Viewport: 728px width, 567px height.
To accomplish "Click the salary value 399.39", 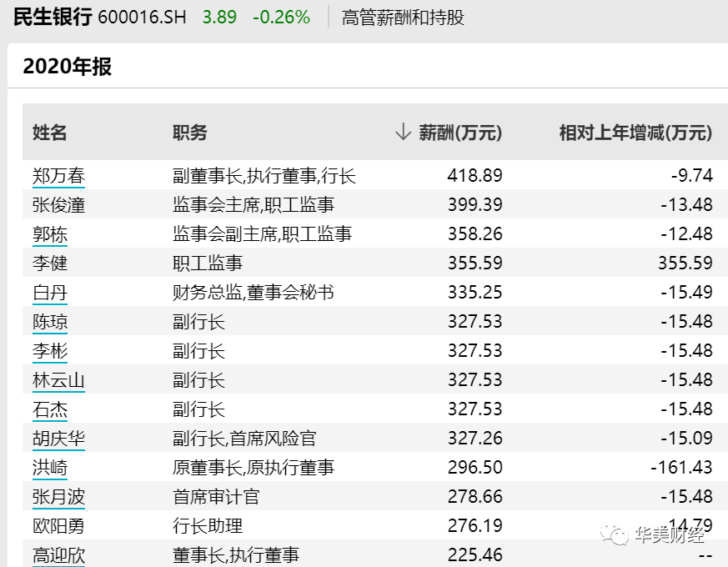I will tap(475, 205).
